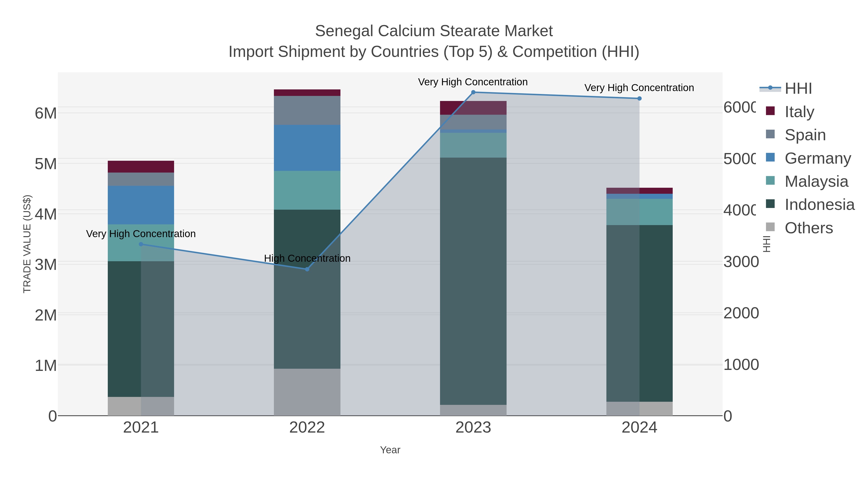Screen dimensions: 868x488
Task: Click the 2023 Indonesia bar segment
Action: [x=473, y=281]
